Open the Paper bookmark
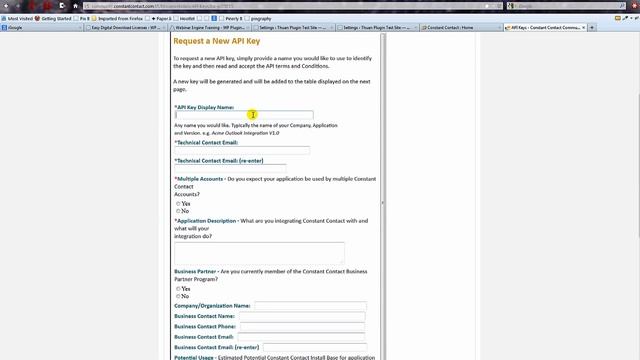This screenshot has height=360, width=640. coord(162,18)
